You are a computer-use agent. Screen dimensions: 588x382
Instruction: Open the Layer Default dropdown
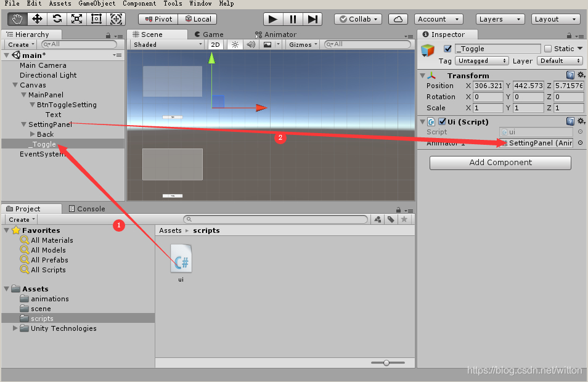click(560, 61)
